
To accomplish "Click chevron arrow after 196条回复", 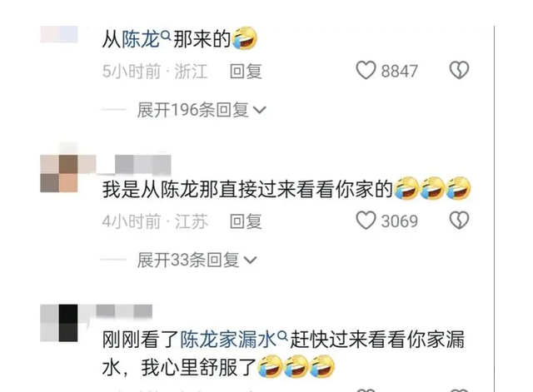I will [260, 110].
